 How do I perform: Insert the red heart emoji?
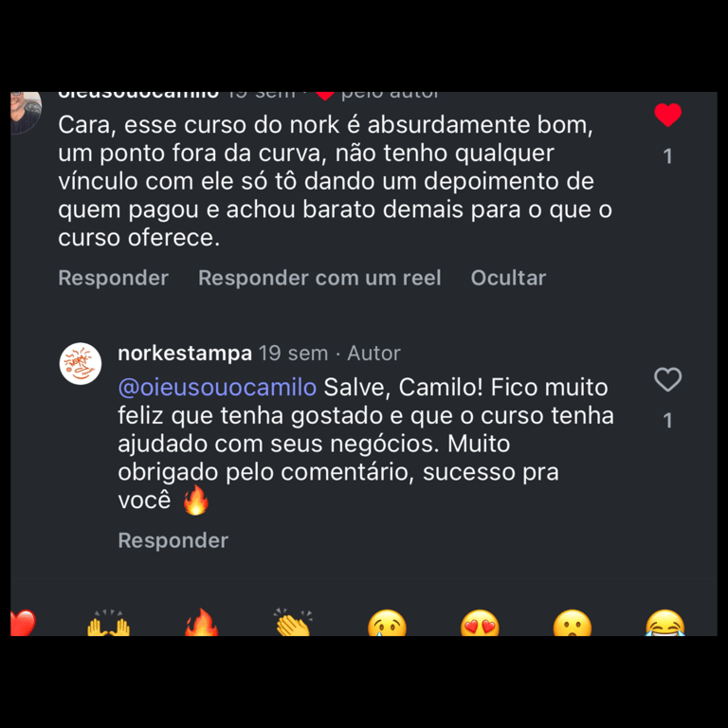coord(23,623)
